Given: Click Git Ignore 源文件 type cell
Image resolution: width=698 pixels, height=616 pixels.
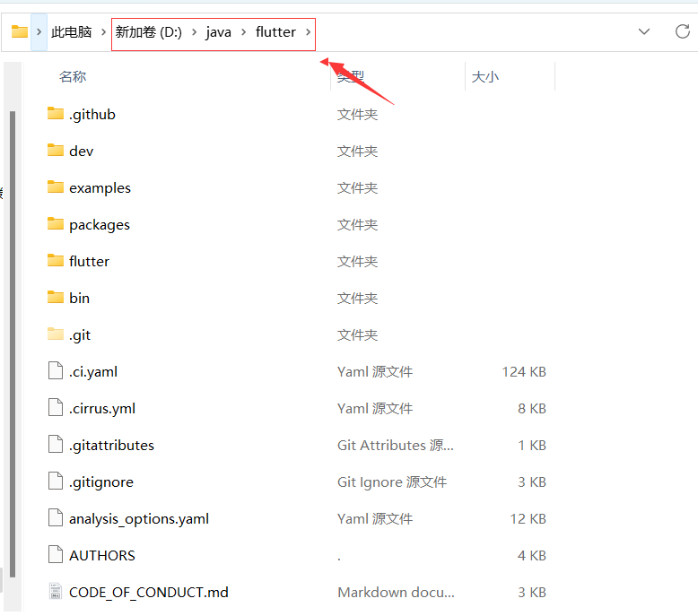Looking at the screenshot, I should (x=392, y=482).
